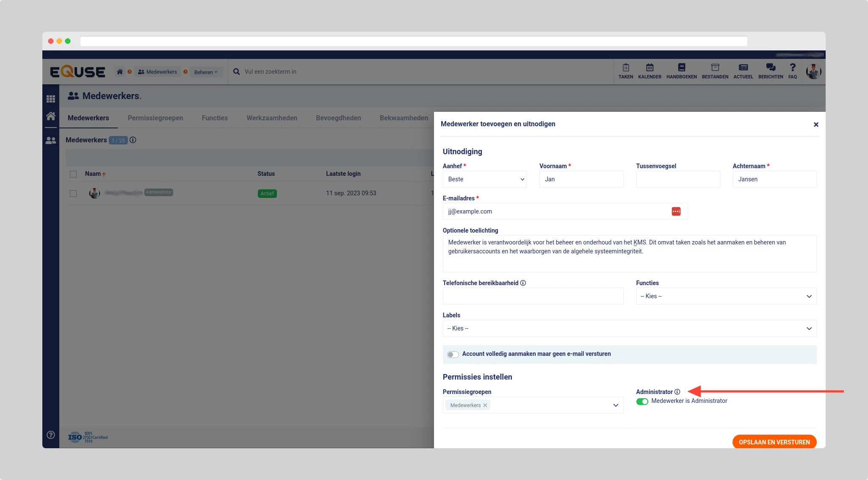Enable account creation without e-mail toggle
Viewport: 868px width, 480px height.
point(453,355)
